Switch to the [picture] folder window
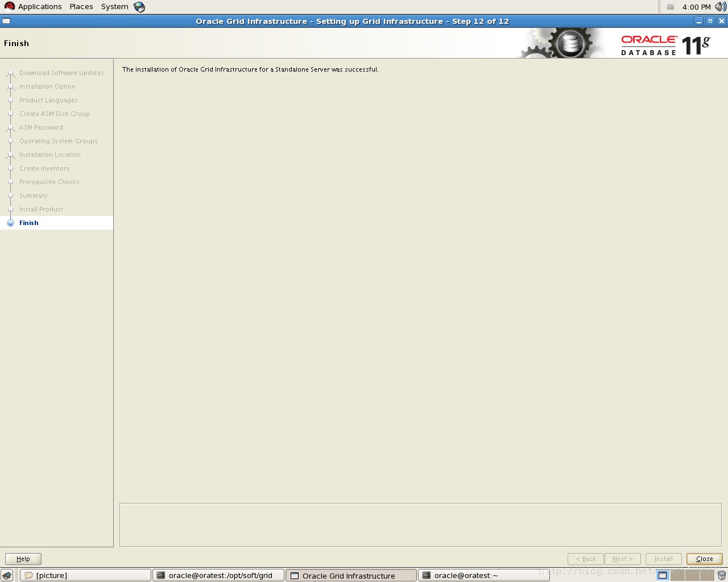Viewport: 728px width, 582px height. point(86,575)
